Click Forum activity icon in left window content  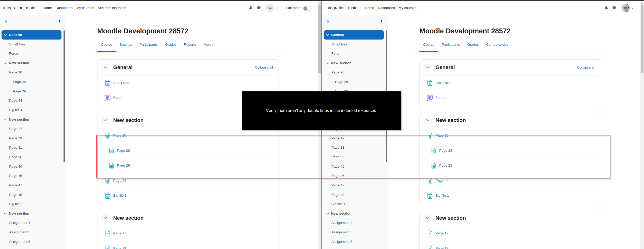(108, 98)
